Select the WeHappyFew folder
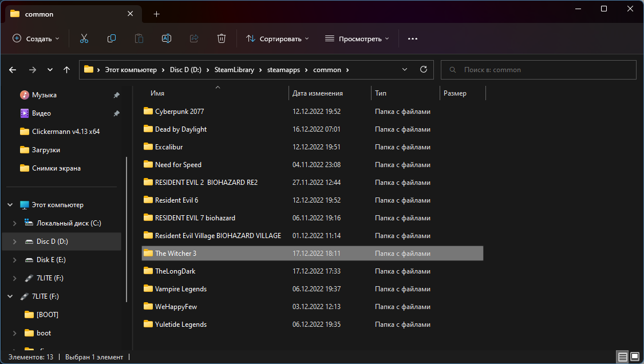 (313, 307)
